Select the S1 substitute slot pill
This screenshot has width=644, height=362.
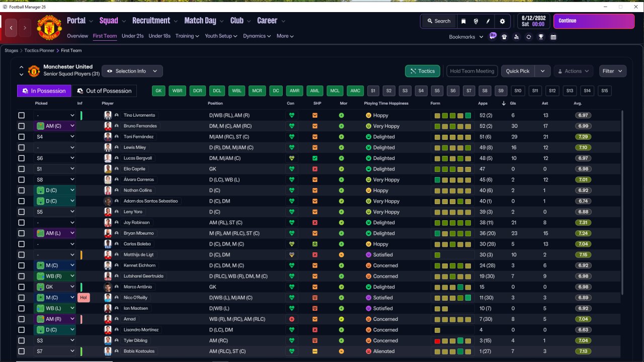(x=373, y=91)
